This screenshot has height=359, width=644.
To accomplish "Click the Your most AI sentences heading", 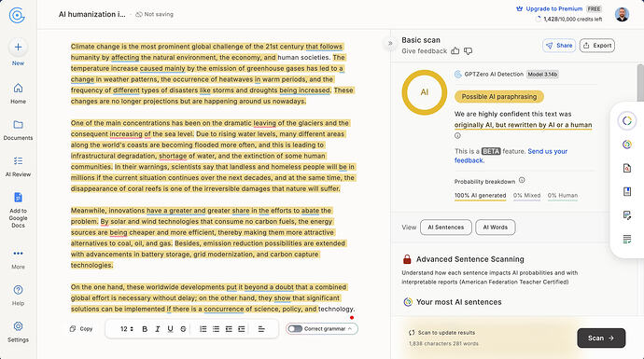I will click(x=459, y=302).
